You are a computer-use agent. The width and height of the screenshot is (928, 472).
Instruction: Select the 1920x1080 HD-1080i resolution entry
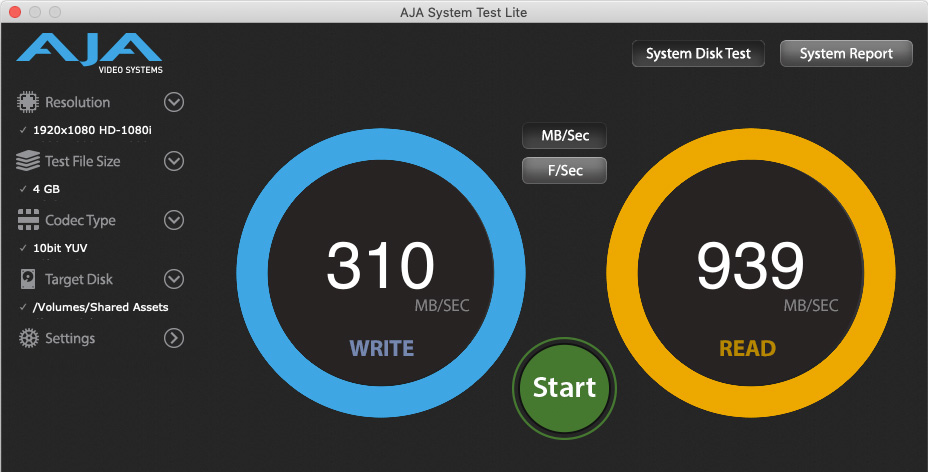point(92,130)
